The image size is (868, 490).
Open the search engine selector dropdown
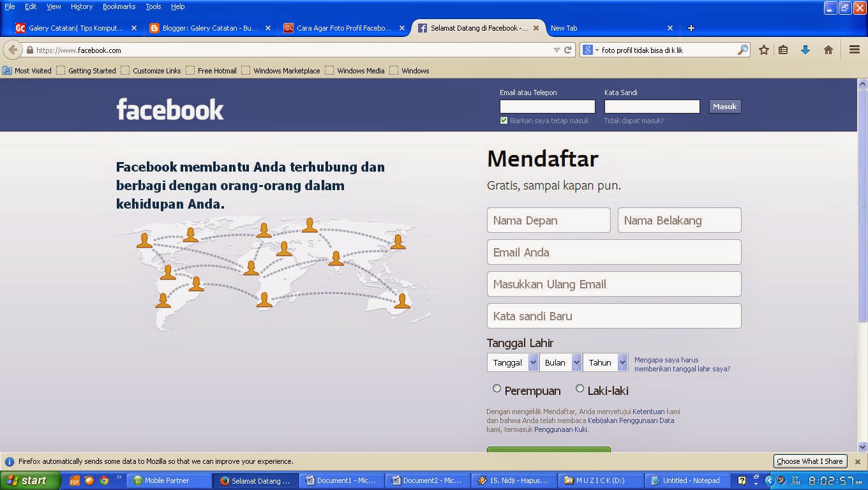click(x=590, y=50)
